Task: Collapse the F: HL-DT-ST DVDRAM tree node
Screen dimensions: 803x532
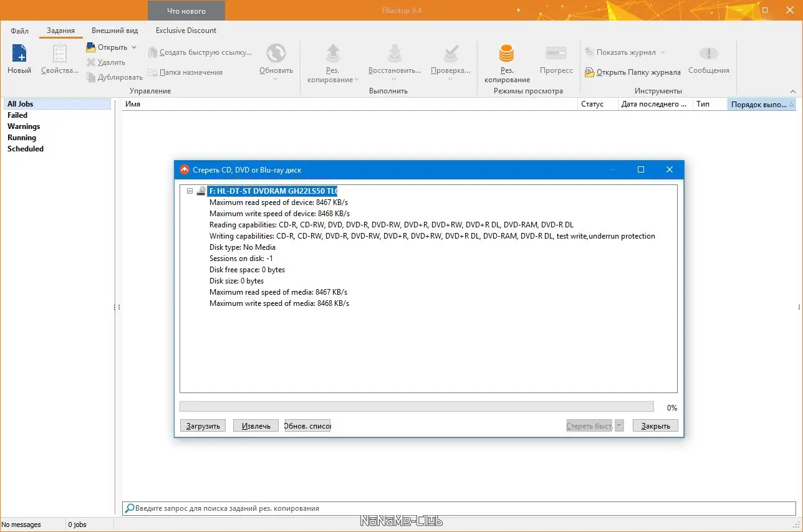Action: point(190,191)
